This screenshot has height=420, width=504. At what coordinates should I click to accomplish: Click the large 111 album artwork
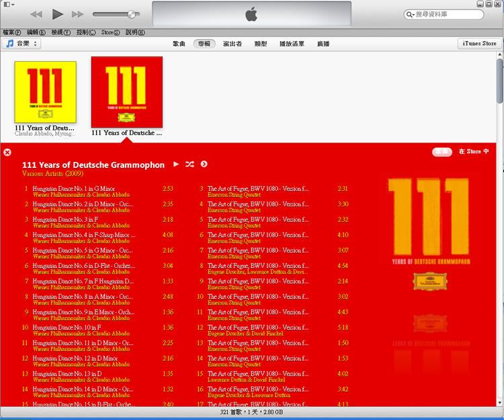point(429,235)
